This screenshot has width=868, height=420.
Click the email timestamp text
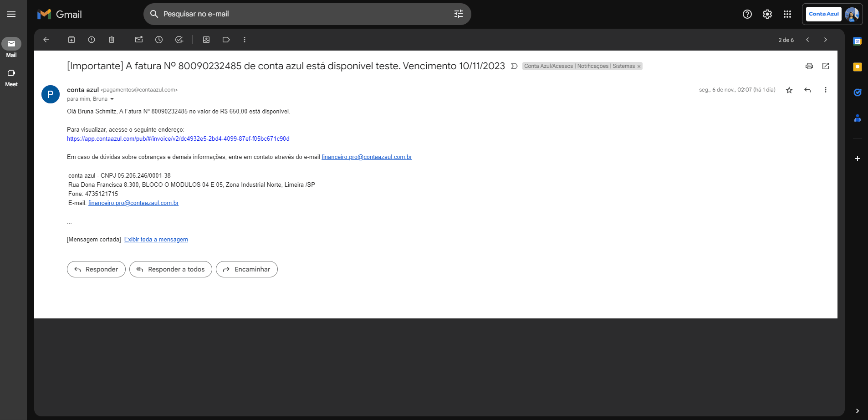pyautogui.click(x=737, y=90)
